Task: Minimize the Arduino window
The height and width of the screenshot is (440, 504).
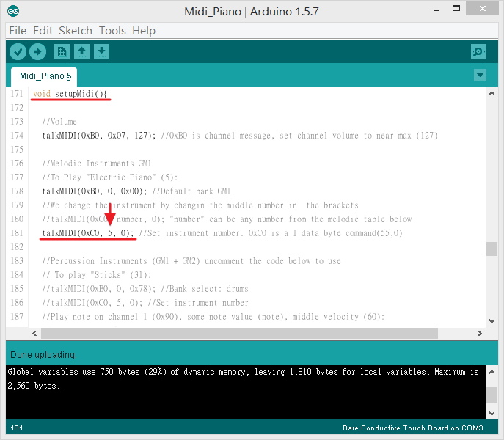Action: coord(437,10)
